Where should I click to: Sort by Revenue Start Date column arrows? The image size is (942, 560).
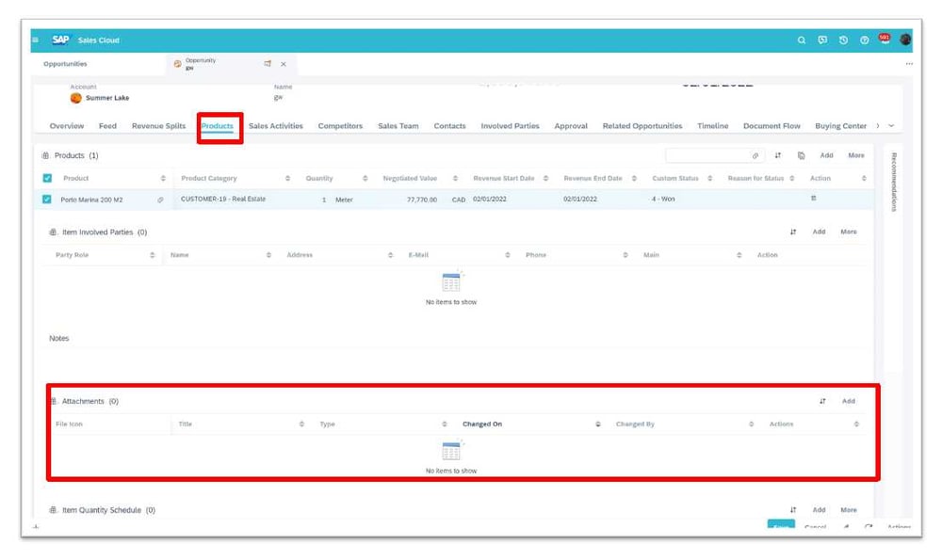click(545, 178)
